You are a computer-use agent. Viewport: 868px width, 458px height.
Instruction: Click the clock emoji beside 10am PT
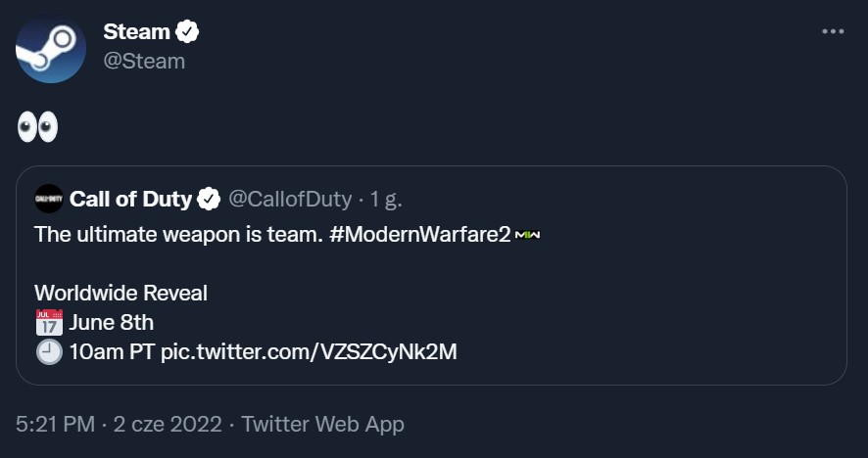tap(49, 351)
